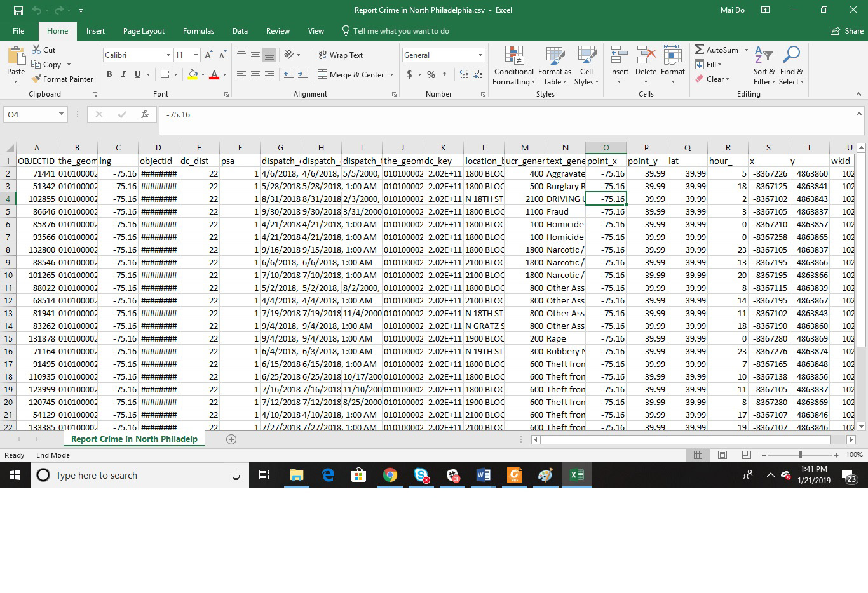Switch to Page Layout view in status bar
The height and width of the screenshot is (593, 868).
click(722, 455)
